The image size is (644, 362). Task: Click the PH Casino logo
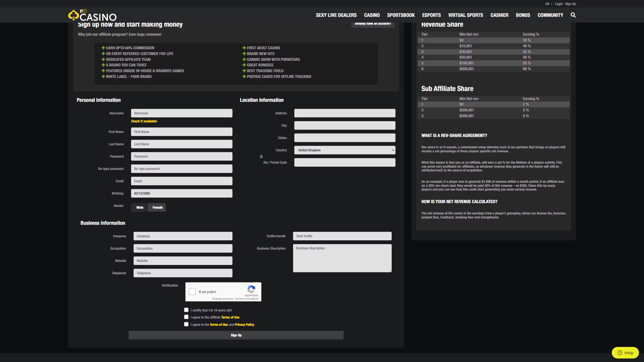click(x=92, y=16)
